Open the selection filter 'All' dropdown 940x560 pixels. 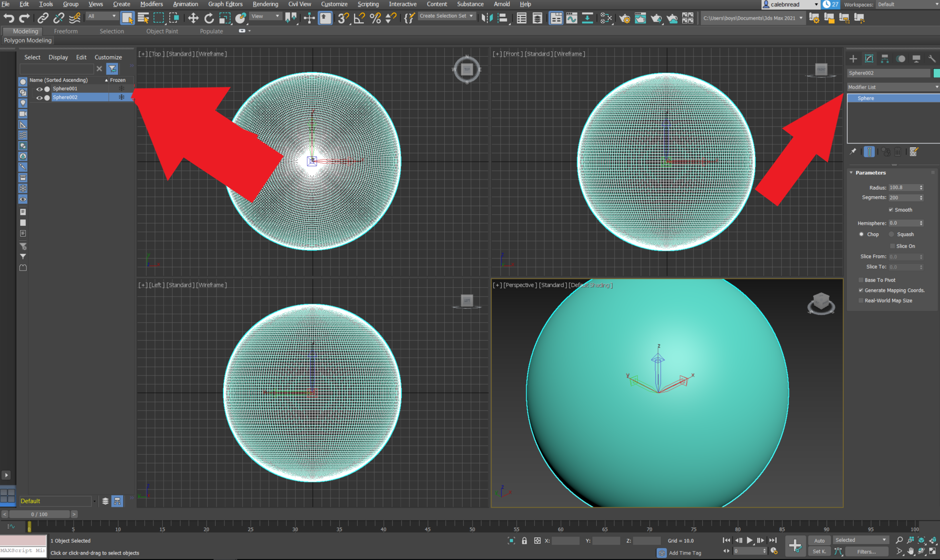click(102, 16)
